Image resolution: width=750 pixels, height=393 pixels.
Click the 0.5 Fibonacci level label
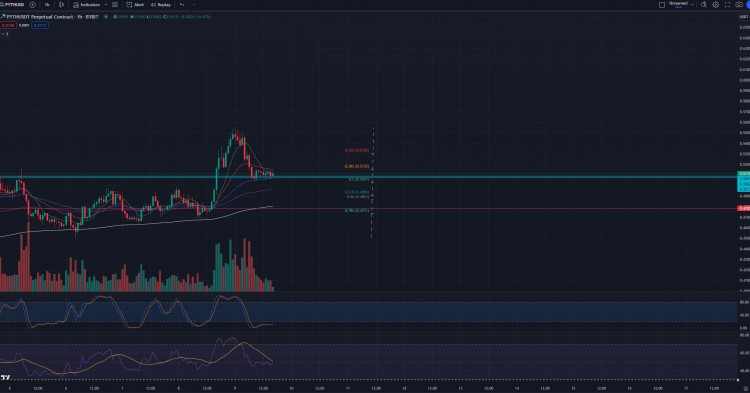(x=359, y=179)
